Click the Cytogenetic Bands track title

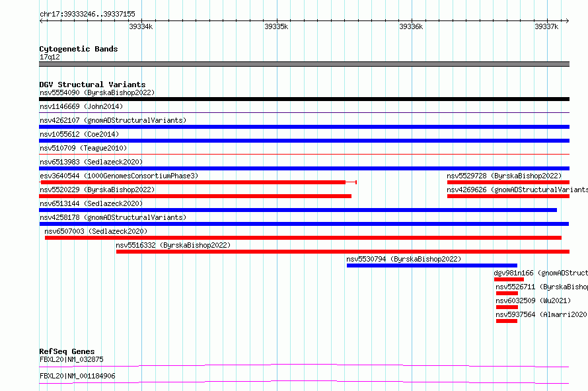click(79, 49)
